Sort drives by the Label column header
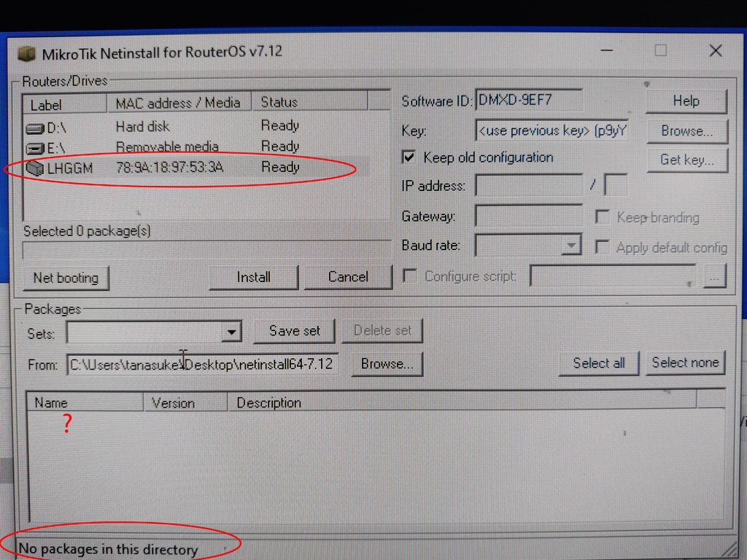The width and height of the screenshot is (747, 560). point(65,104)
